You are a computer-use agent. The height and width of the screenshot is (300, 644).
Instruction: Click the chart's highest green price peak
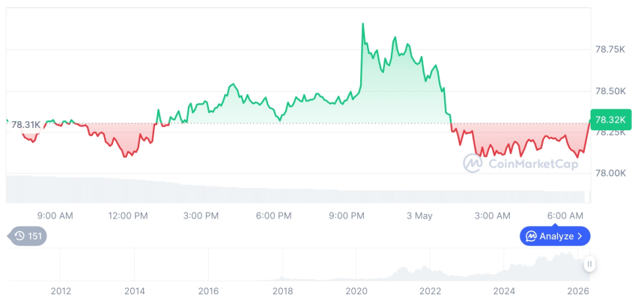[362, 24]
